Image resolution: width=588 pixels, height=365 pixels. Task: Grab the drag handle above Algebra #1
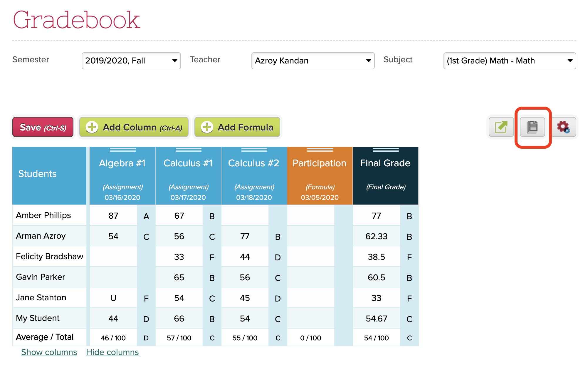(x=122, y=150)
